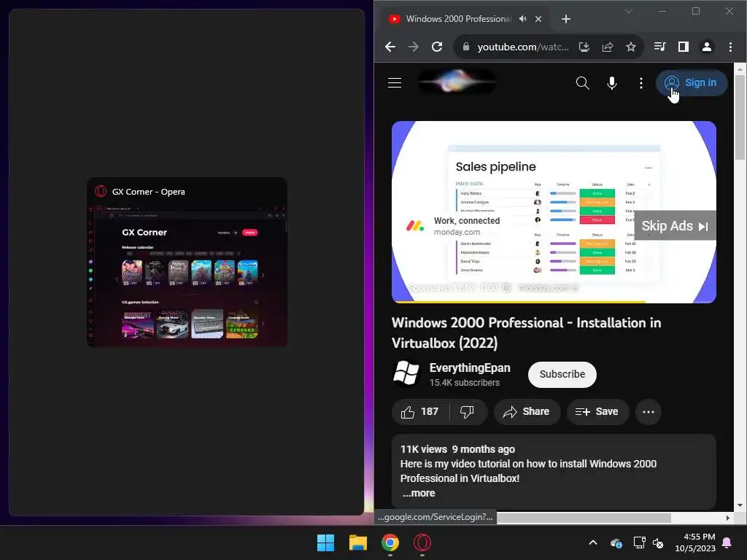Click the muted volume tray icon
The image size is (747, 560).
point(658,542)
